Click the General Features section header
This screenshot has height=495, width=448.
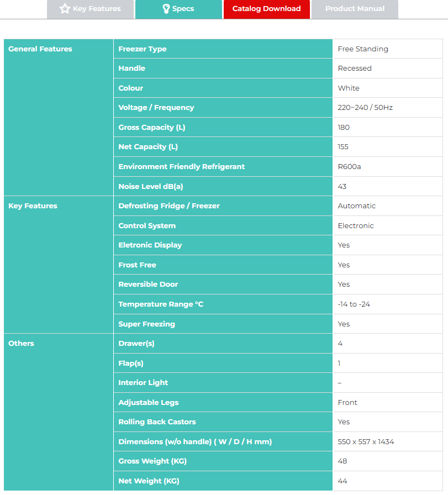[x=40, y=49]
